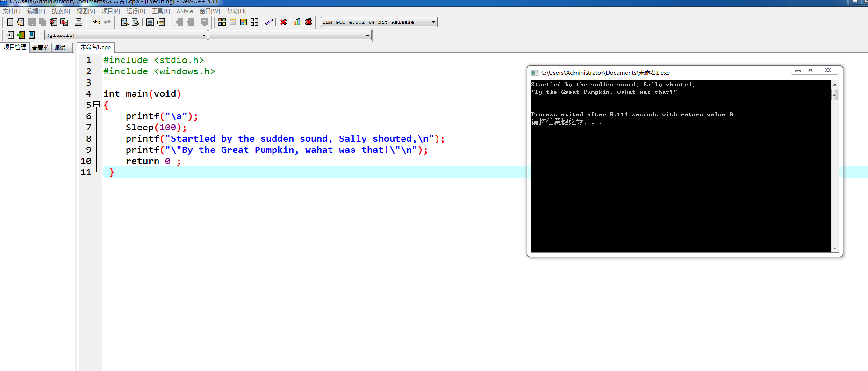Open the 窗口[W] menu
Viewport: 868px width, 371px height.
point(209,11)
